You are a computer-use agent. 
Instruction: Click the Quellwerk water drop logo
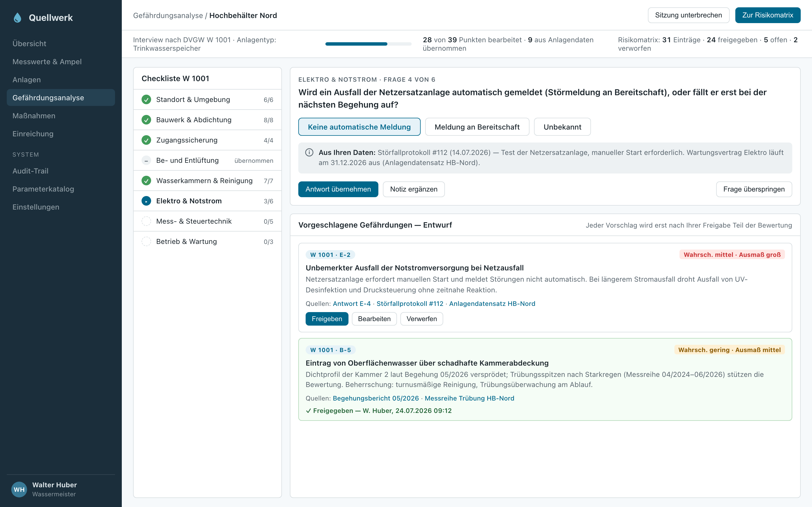[x=17, y=18]
